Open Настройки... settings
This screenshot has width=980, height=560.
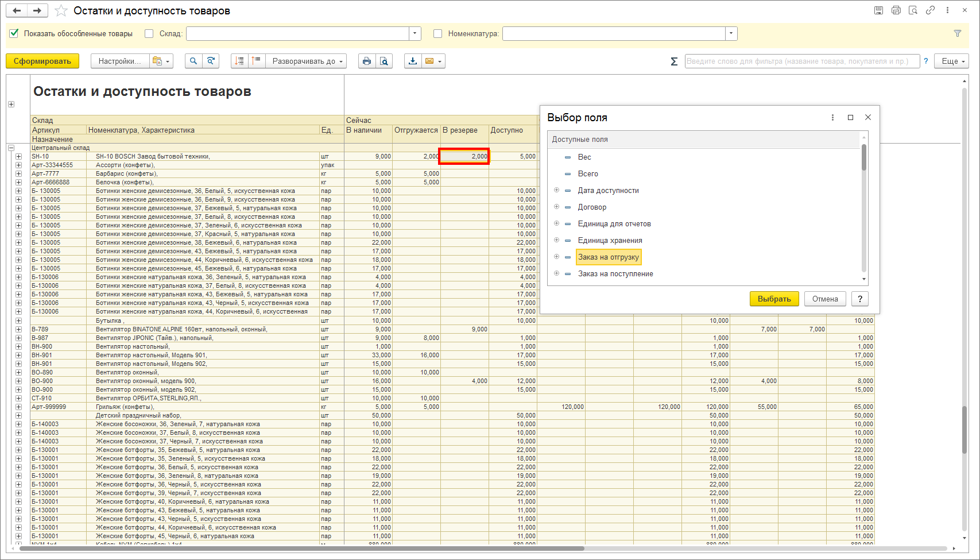pyautogui.click(x=120, y=61)
